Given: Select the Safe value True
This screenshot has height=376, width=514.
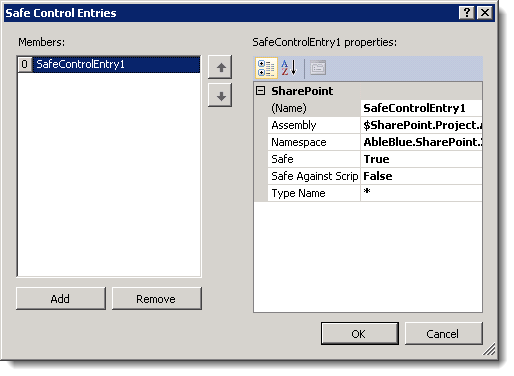Looking at the screenshot, I should pos(421,159).
